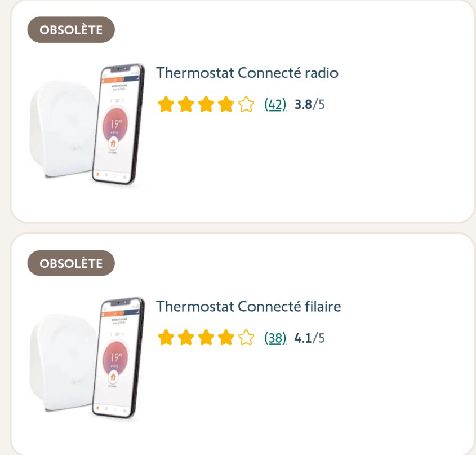Click the third star of the filaire thermostat rating

[206, 338]
